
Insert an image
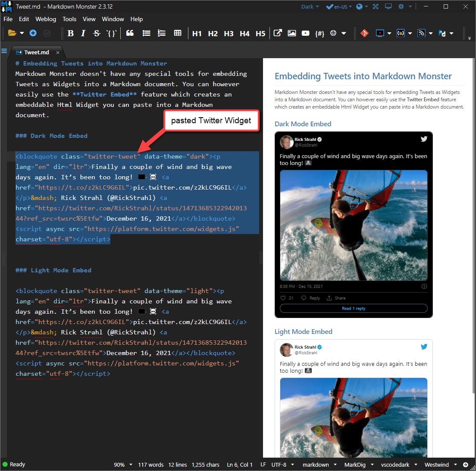[292, 33]
